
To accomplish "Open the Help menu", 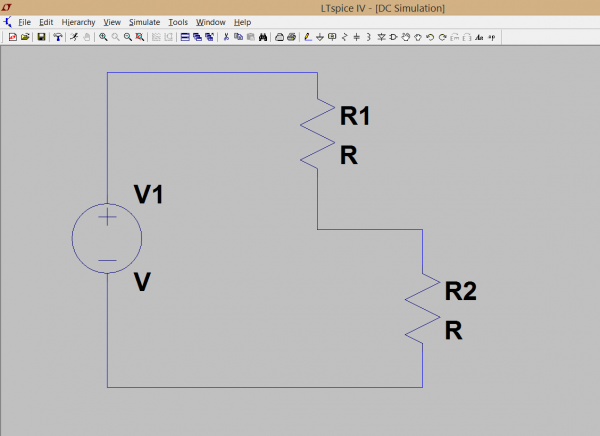I will click(242, 22).
